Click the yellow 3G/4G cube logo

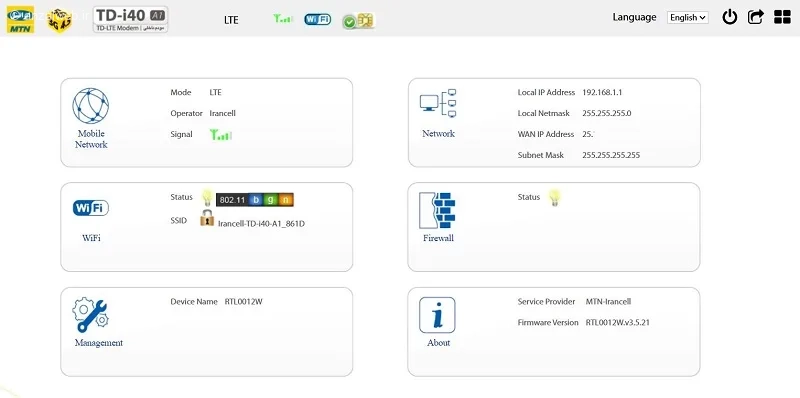pyautogui.click(x=59, y=20)
